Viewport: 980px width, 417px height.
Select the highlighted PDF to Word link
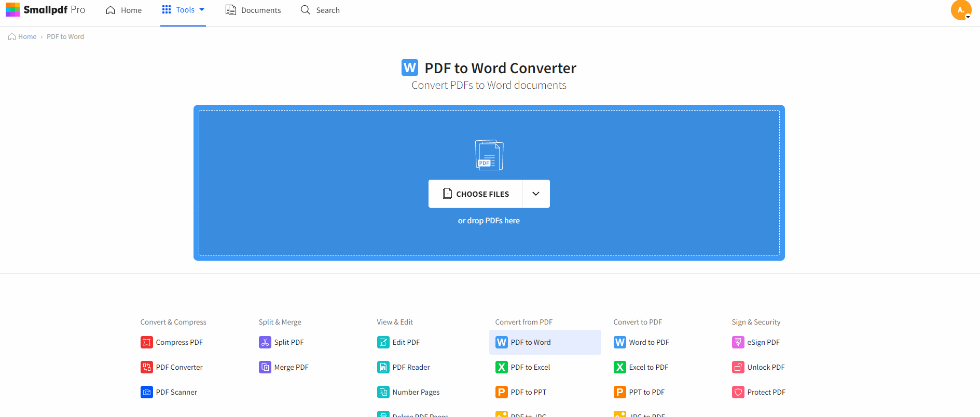click(545, 342)
